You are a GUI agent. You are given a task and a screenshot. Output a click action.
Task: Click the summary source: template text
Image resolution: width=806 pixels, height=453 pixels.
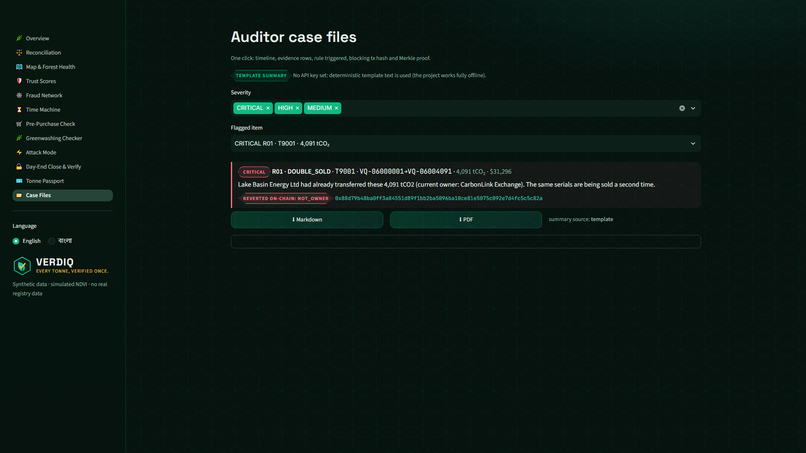pos(581,219)
